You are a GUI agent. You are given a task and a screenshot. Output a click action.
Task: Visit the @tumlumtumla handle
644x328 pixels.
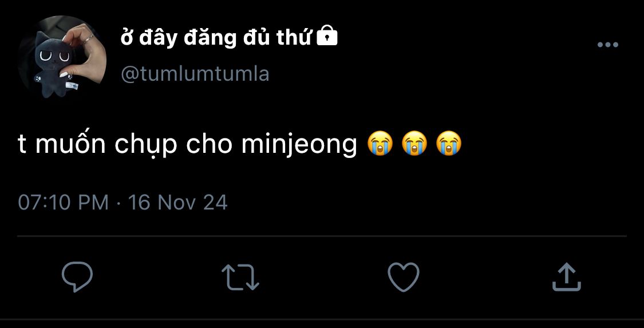tap(195, 74)
